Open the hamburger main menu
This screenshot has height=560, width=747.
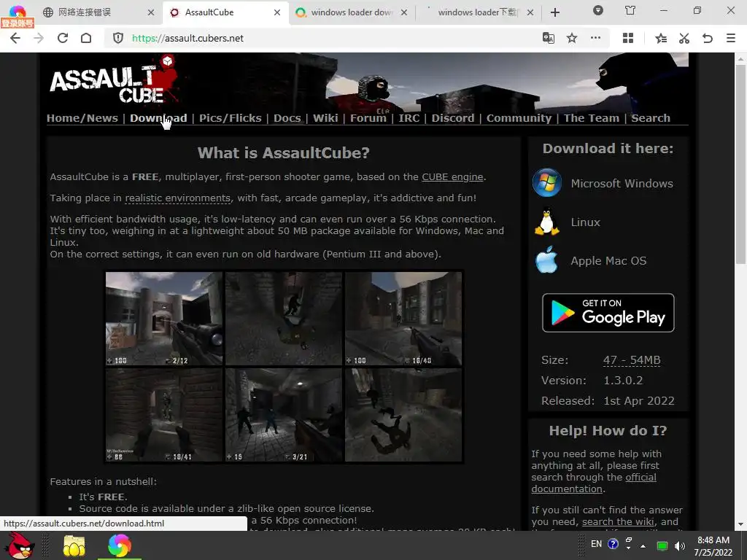731,38
